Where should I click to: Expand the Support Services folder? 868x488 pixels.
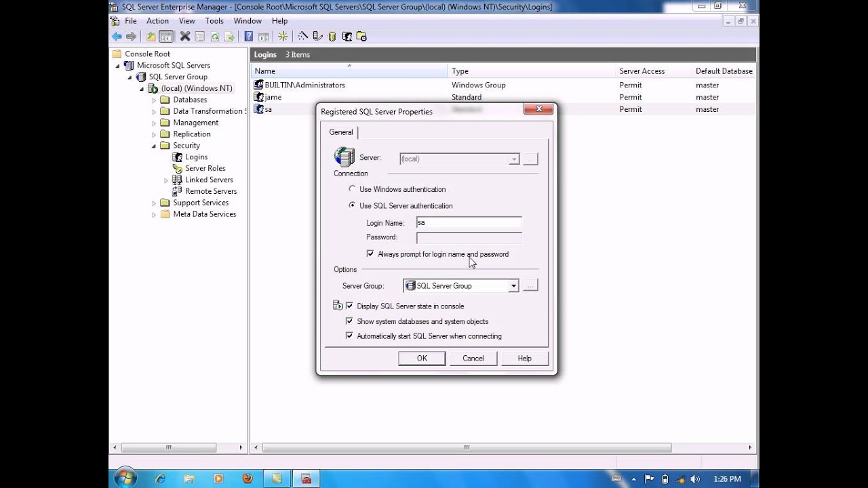pyautogui.click(x=154, y=203)
